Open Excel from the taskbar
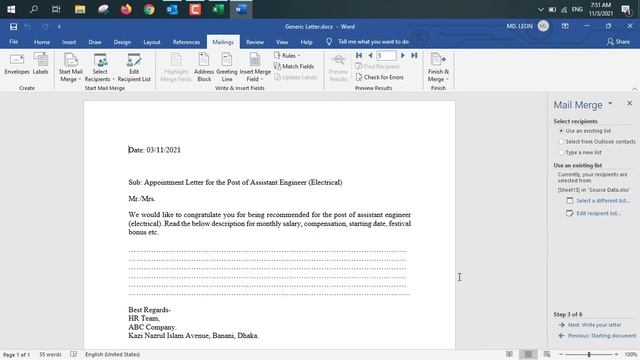Viewport: 640px width, 360px height. pos(218,9)
